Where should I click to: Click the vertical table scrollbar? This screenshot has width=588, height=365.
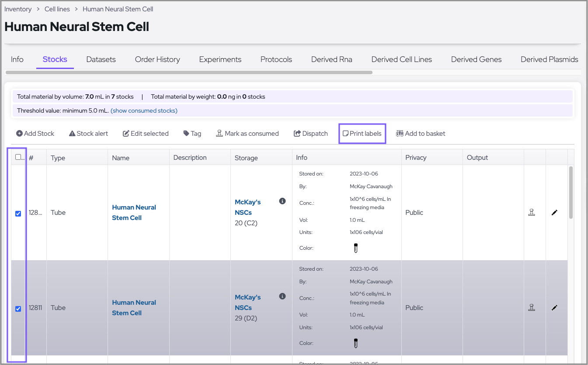pos(571,192)
